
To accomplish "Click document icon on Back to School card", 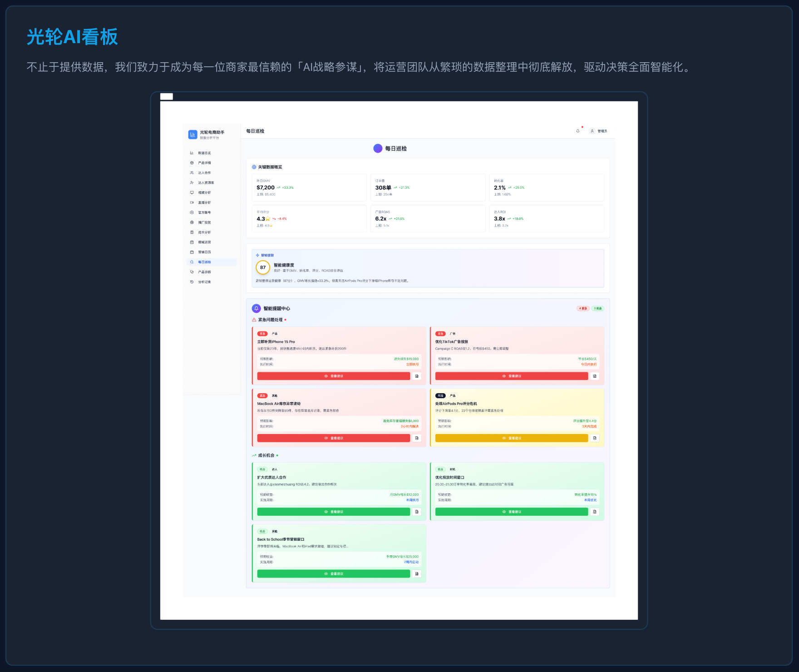I will point(417,574).
